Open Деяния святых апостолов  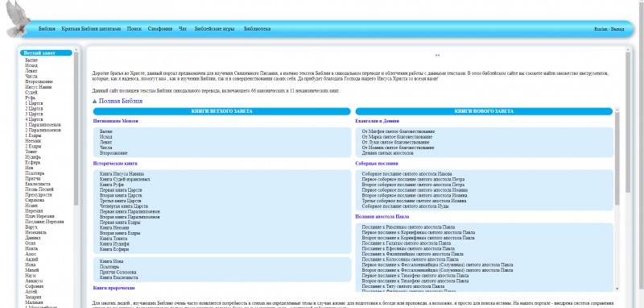pos(388,153)
